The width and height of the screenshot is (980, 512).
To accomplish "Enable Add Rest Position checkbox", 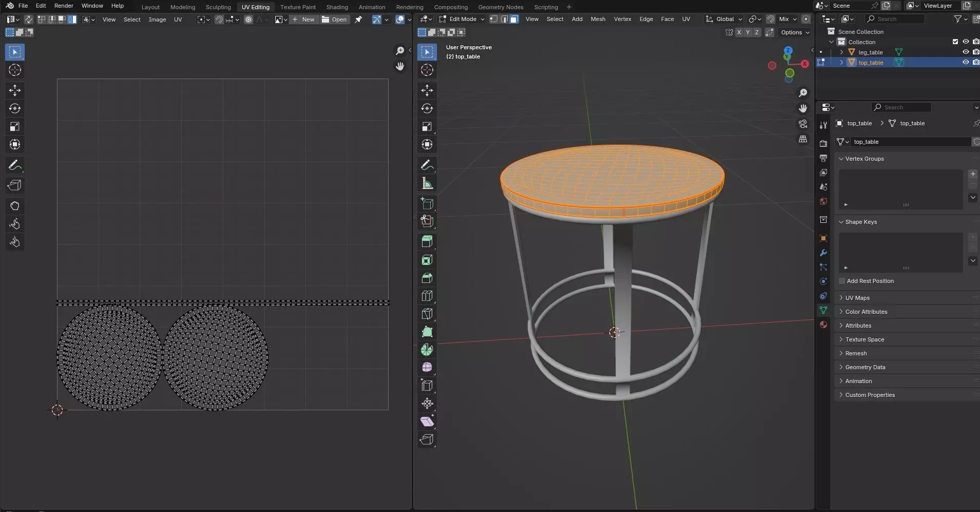I will [842, 281].
